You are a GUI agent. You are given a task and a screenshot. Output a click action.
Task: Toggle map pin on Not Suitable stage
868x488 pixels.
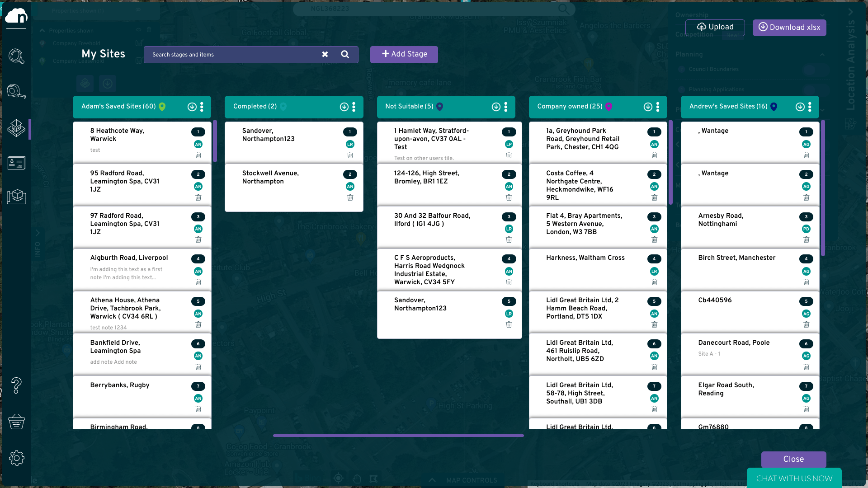tap(439, 107)
